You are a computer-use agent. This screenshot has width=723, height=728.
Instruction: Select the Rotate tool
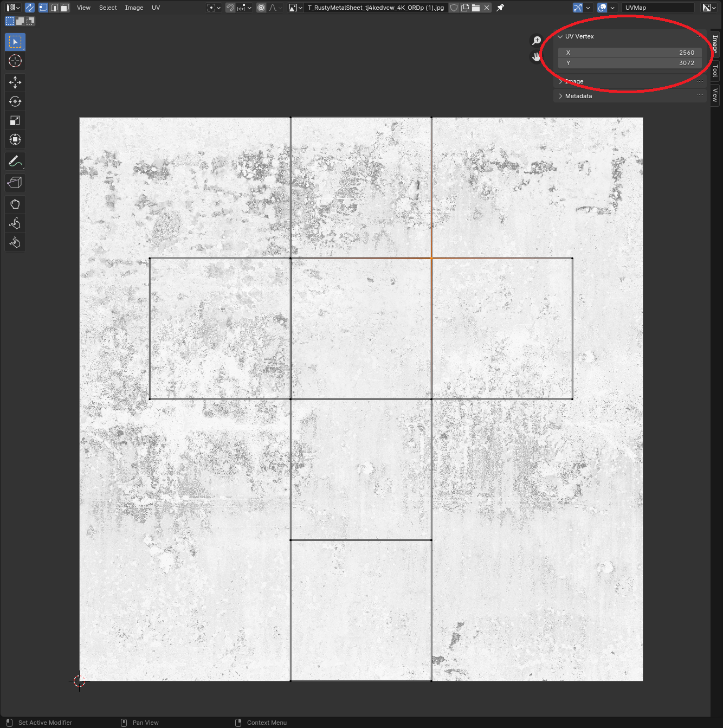click(x=15, y=101)
